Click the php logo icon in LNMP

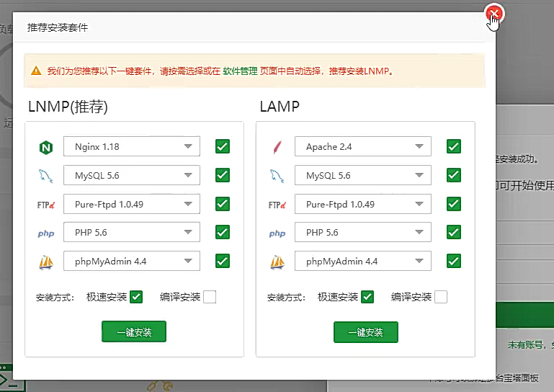[x=46, y=233]
